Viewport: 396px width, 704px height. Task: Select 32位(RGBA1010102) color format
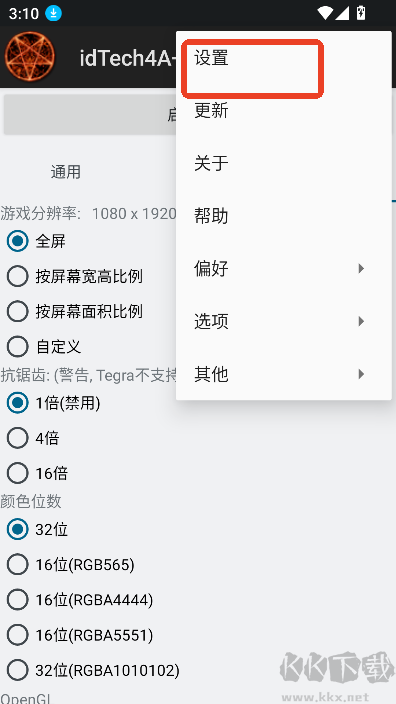93,671
